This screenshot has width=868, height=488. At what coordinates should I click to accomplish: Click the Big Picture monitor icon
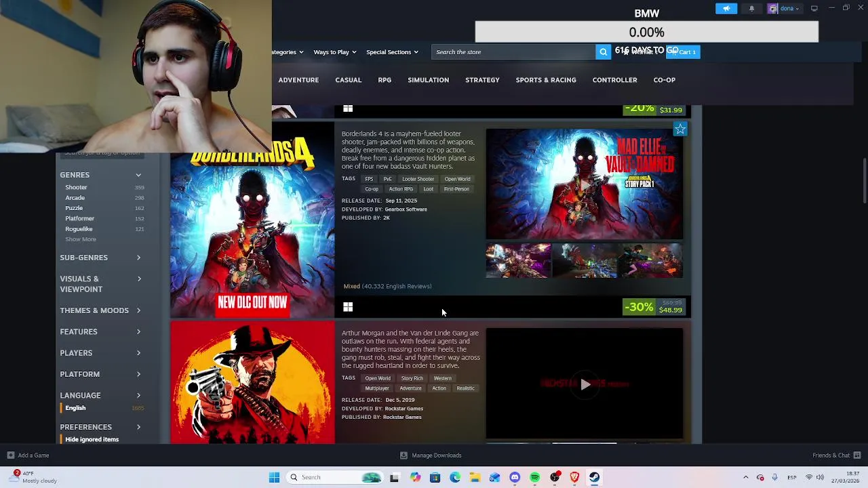814,8
